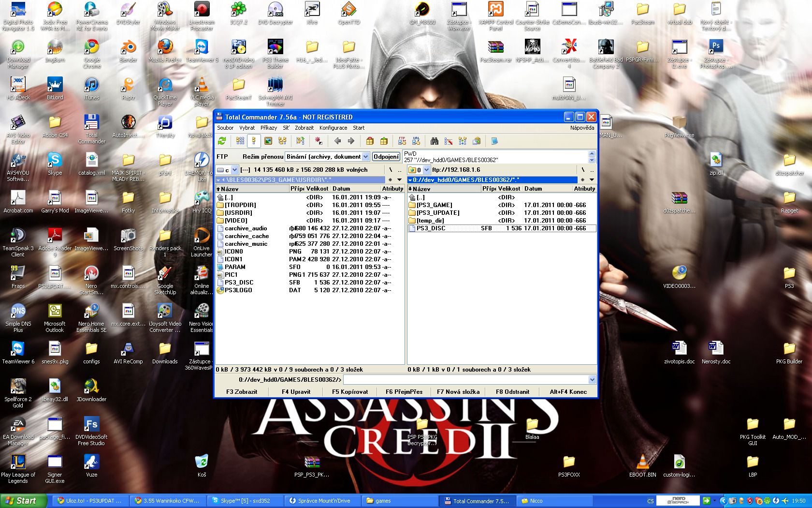The width and height of the screenshot is (812, 508).
Task: Open the Vybrat menu
Action: pos(247,128)
